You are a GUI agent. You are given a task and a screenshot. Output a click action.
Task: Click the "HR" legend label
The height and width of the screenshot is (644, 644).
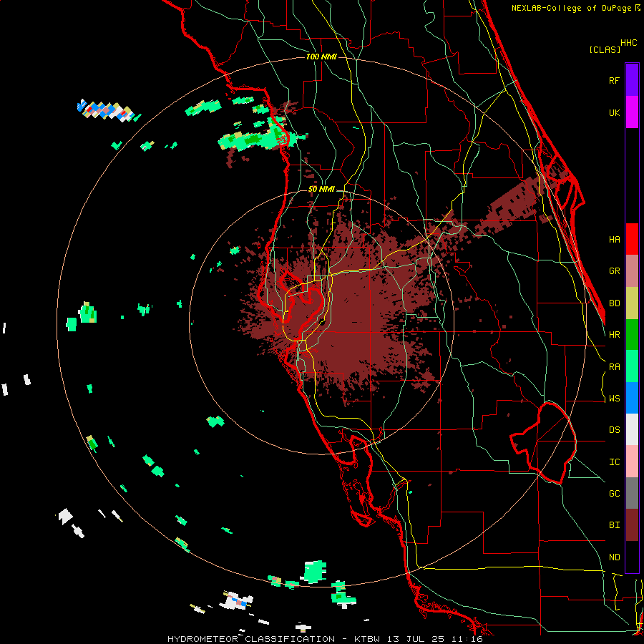[x=614, y=335]
